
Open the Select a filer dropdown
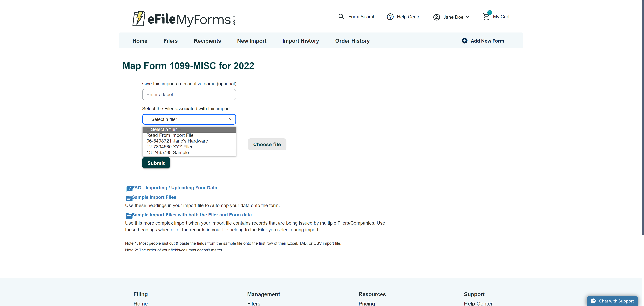coord(189,119)
